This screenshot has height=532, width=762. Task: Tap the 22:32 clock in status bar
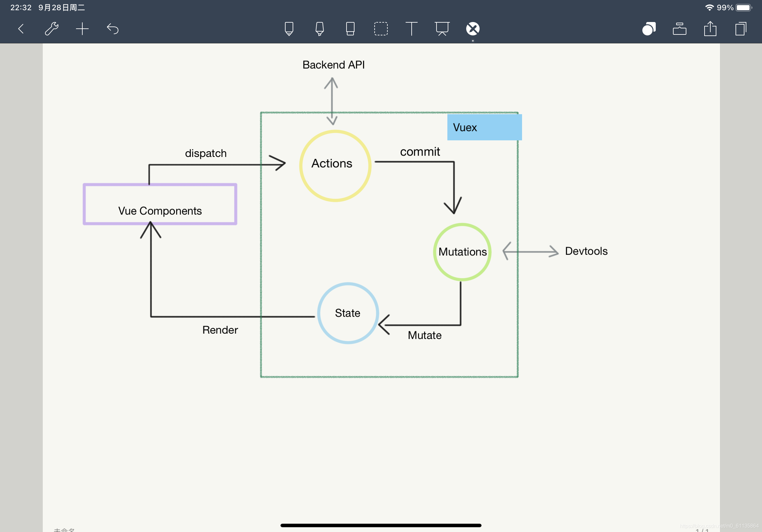click(21, 8)
